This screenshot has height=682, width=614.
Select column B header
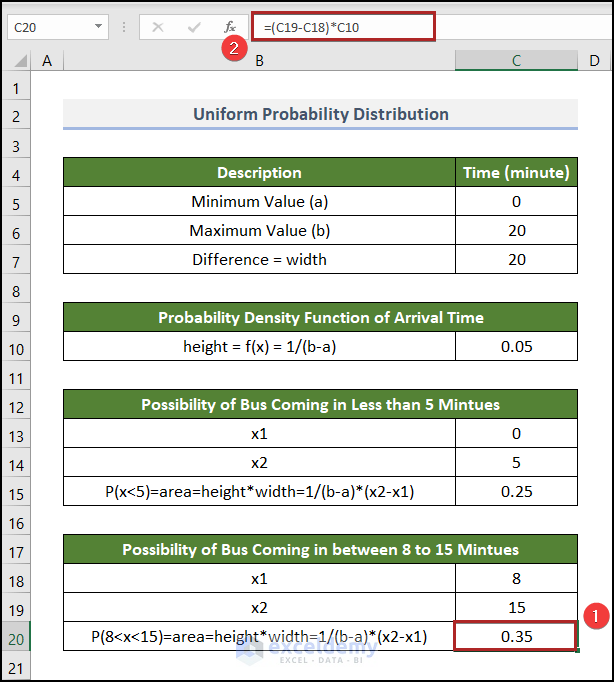click(259, 60)
